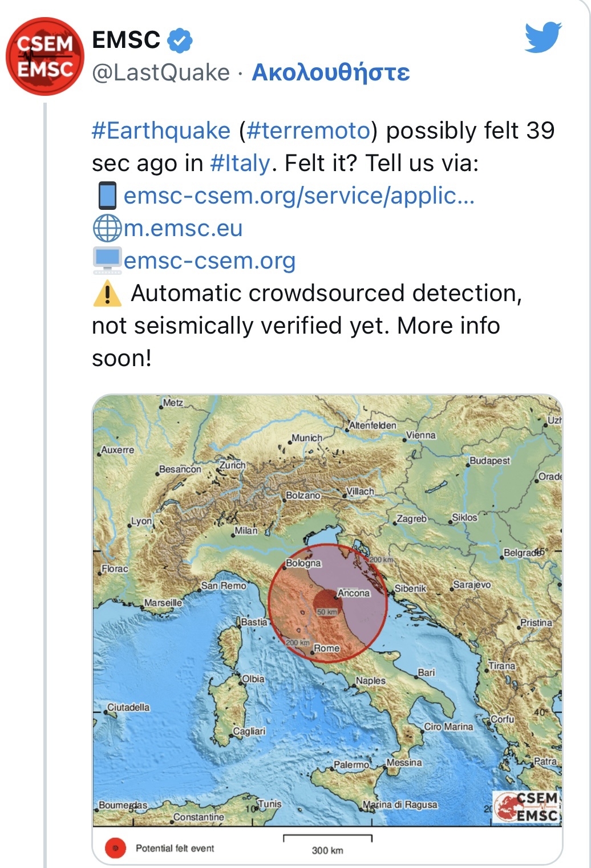The image size is (591, 868).
Task: Click the desktop computer emoji icon
Action: pos(107,261)
